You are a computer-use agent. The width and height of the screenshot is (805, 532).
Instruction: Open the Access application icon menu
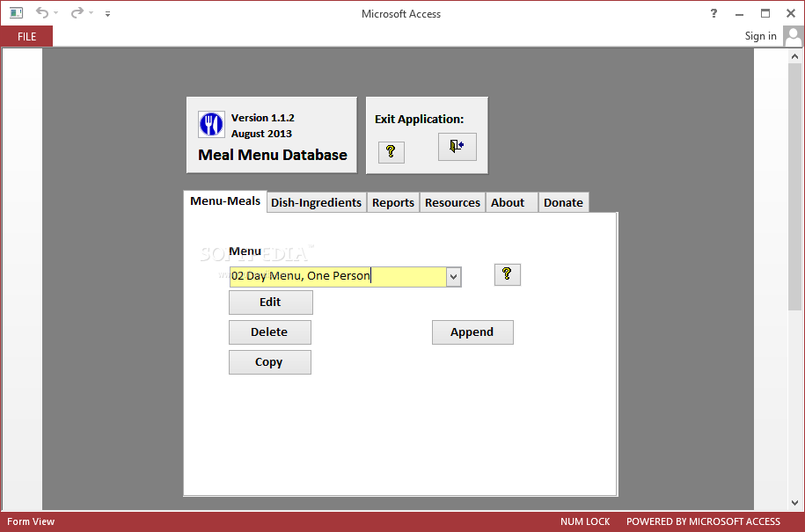[x=17, y=13]
